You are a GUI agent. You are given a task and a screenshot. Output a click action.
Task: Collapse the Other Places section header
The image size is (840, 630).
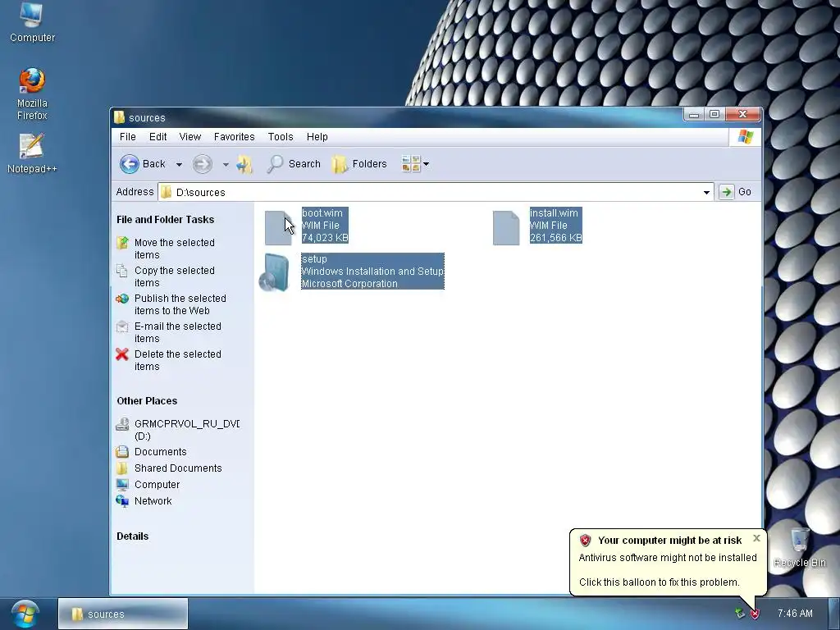click(x=147, y=400)
